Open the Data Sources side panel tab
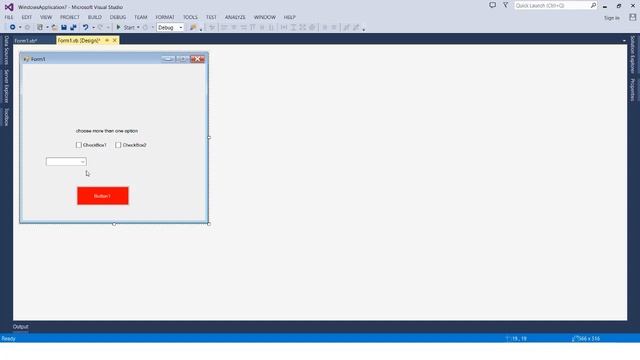 click(x=6, y=50)
